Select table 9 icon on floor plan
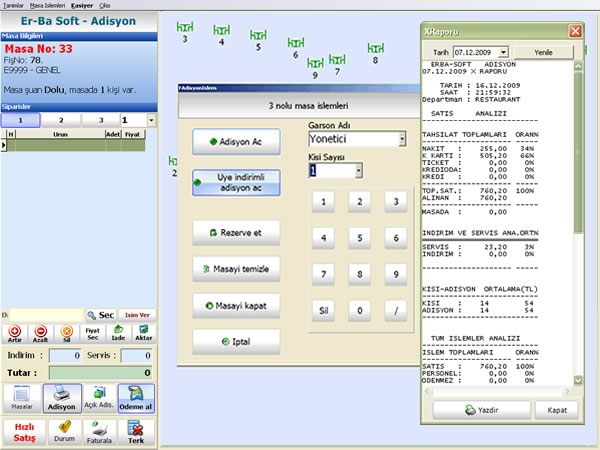The image size is (600, 450). (315, 63)
